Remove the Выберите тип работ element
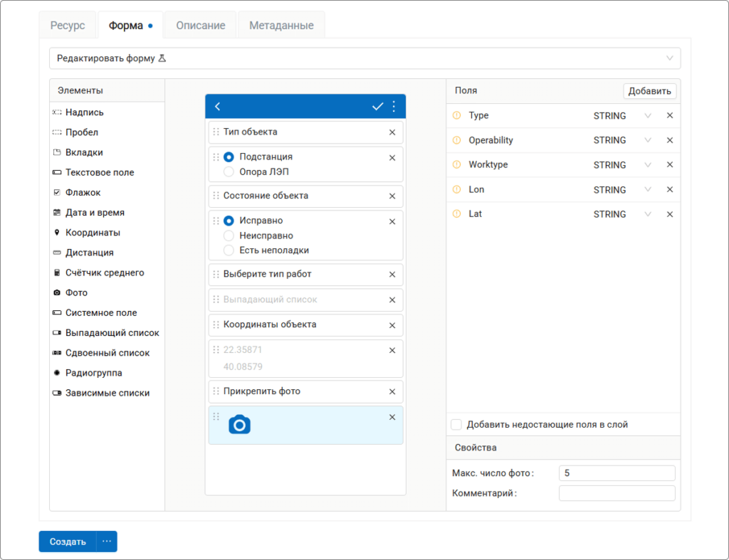Viewport: 729px width, 560px height. (x=392, y=275)
